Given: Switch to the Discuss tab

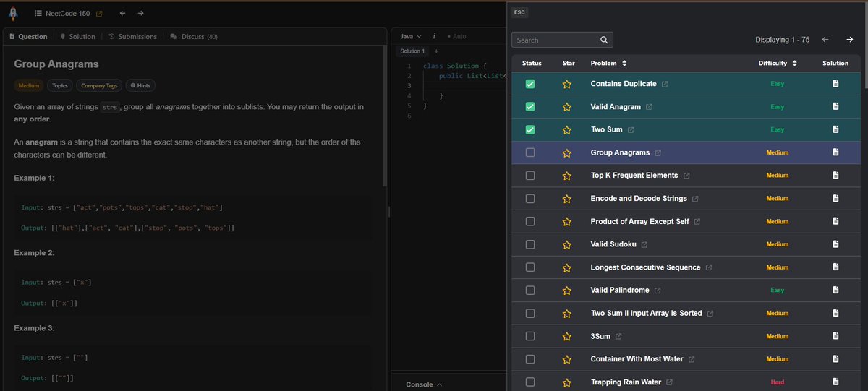Looking at the screenshot, I should 194,36.
